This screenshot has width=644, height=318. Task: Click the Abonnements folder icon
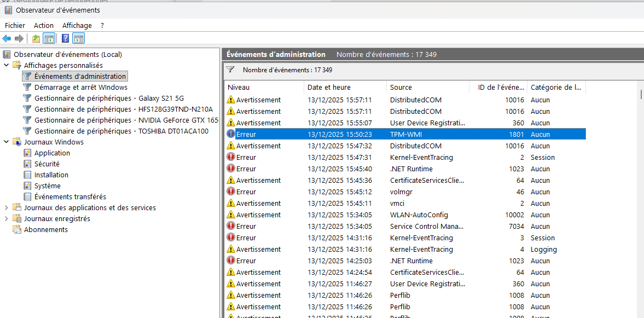pos(17,229)
